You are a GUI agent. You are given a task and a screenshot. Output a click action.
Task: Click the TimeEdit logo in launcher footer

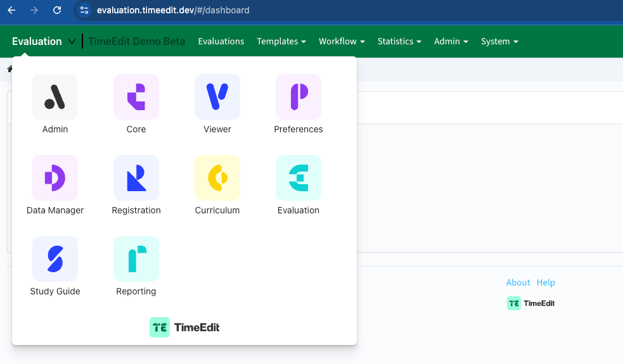pyautogui.click(x=184, y=327)
